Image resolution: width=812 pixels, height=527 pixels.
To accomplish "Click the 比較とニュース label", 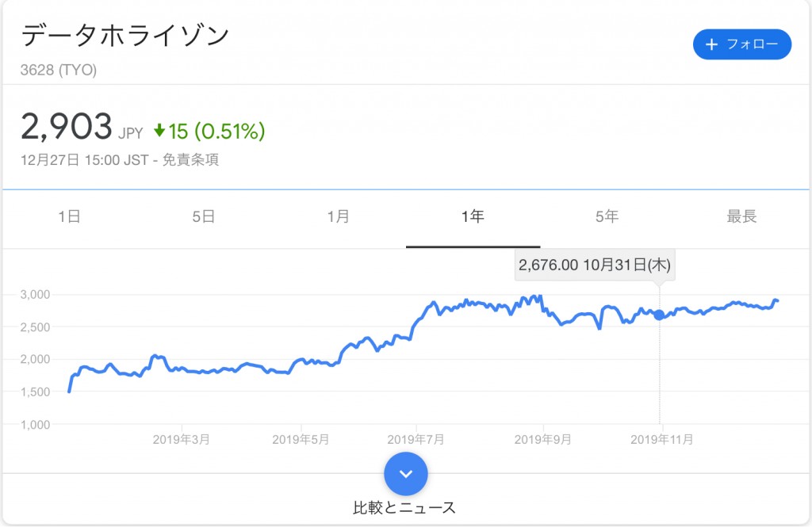I will click(x=404, y=508).
